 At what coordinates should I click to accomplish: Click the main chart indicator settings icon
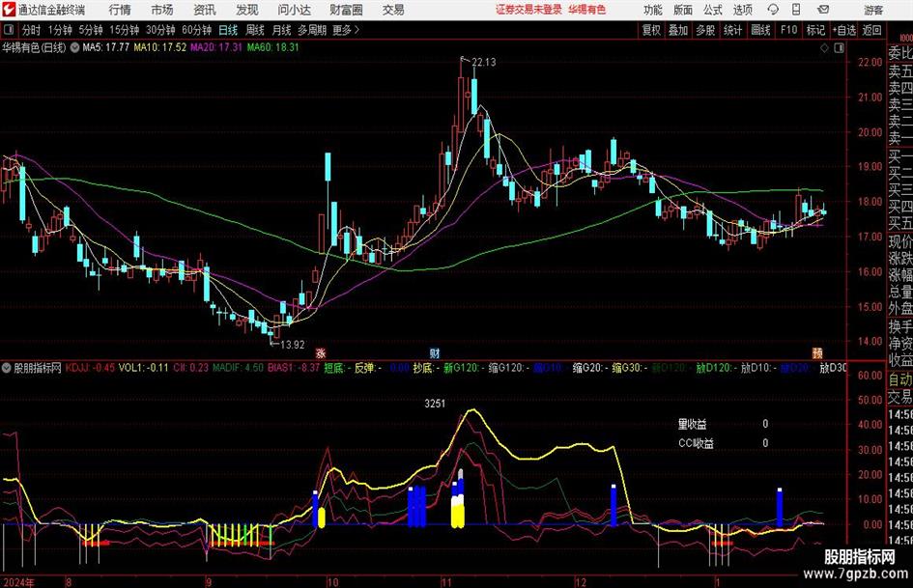coord(75,47)
